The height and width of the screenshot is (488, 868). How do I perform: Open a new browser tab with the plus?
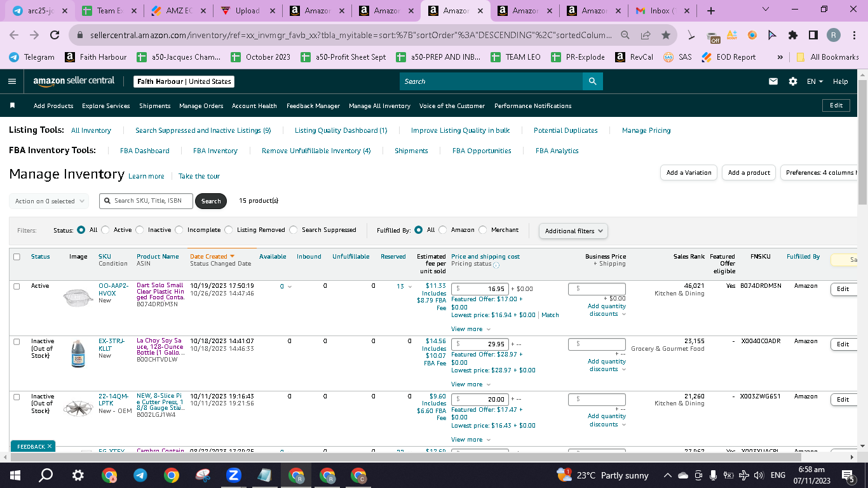click(x=710, y=11)
